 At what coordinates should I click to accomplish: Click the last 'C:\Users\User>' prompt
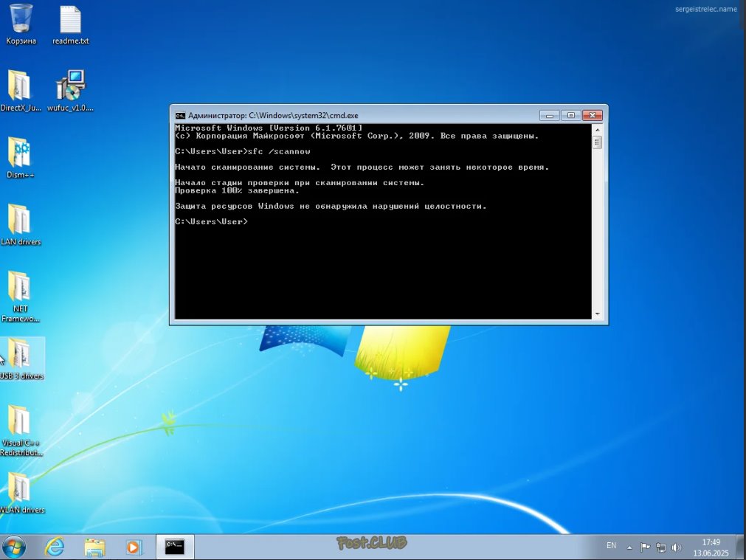pyautogui.click(x=211, y=222)
